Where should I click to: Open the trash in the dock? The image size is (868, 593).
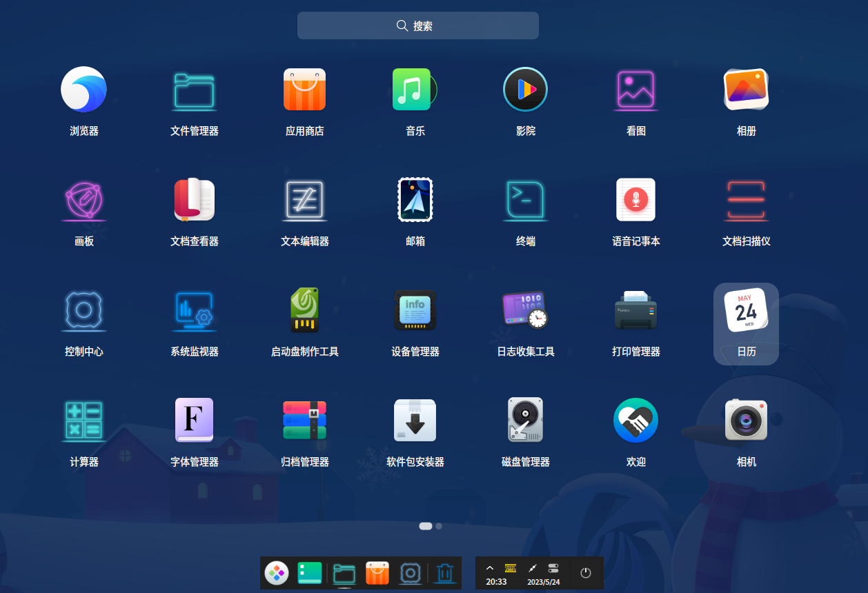(445, 573)
